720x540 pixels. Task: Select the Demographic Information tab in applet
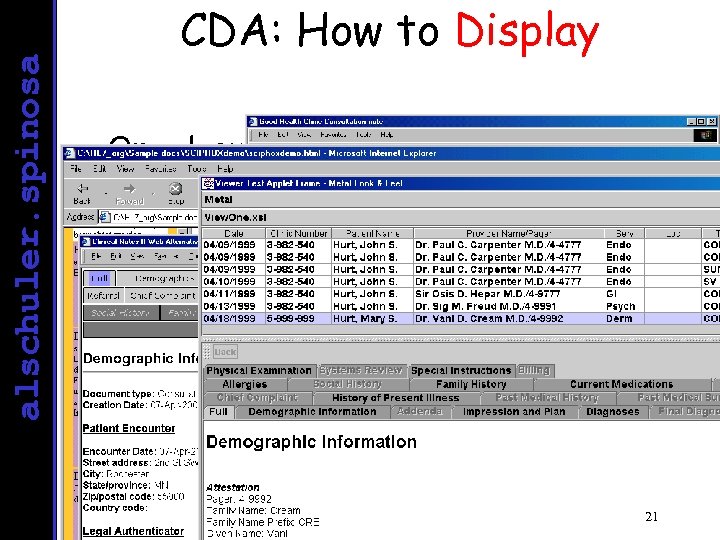click(312, 411)
